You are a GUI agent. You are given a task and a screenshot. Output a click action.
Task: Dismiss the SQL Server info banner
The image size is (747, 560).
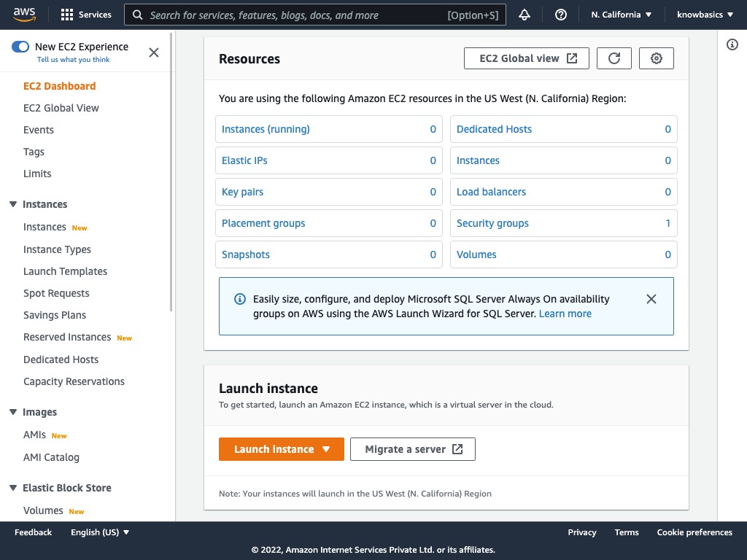point(651,299)
